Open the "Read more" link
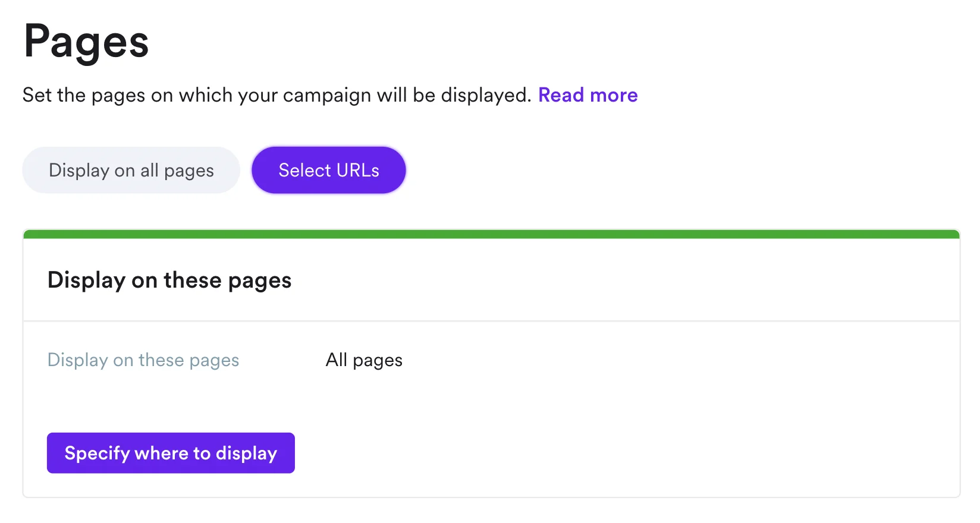The width and height of the screenshot is (980, 523). point(588,95)
